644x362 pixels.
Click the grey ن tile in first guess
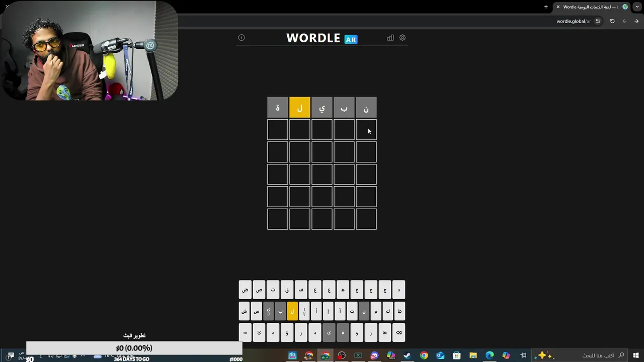pyautogui.click(x=366, y=108)
